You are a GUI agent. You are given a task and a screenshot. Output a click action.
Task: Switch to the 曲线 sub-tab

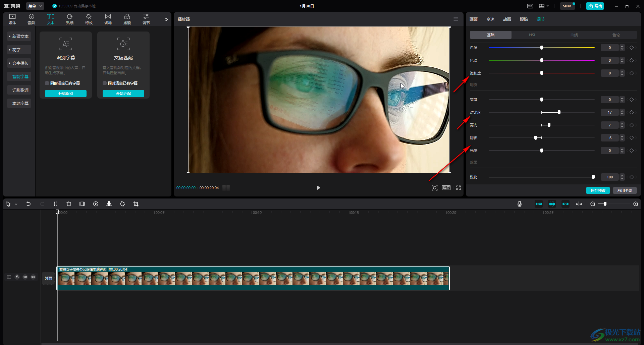(x=574, y=35)
